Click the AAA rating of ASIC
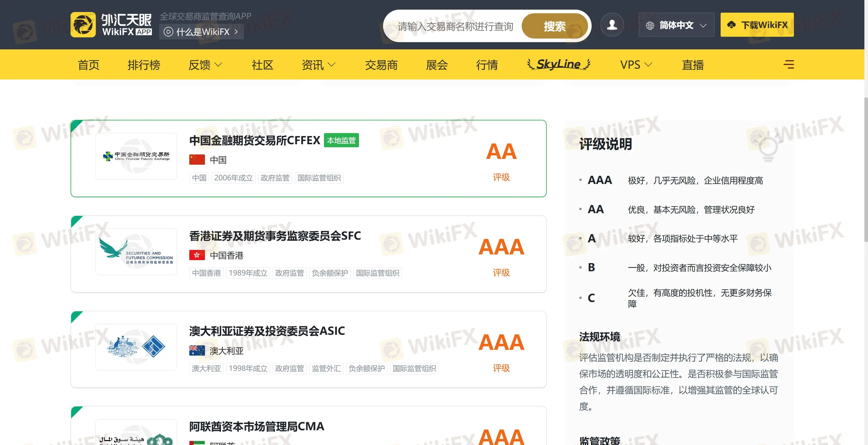 501,342
